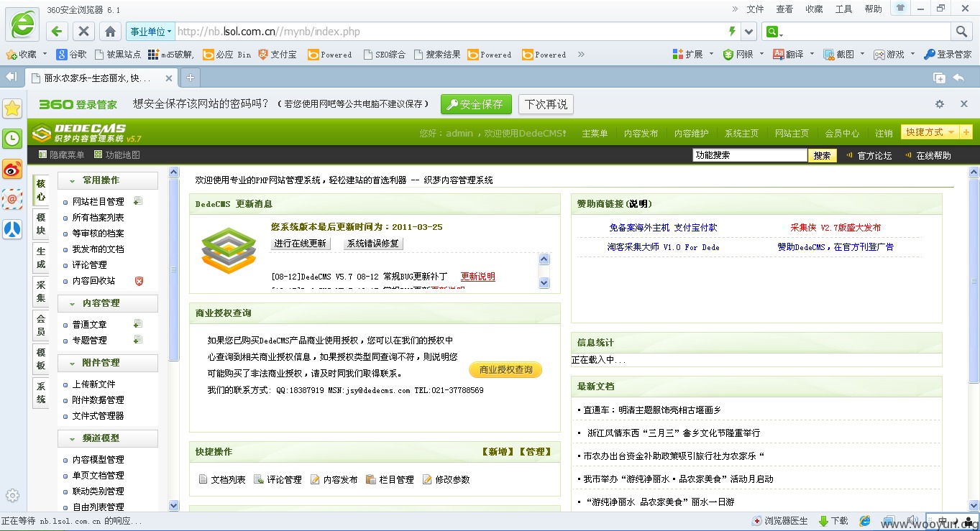
Task: Open the 工具 browser menu
Action: point(843,9)
